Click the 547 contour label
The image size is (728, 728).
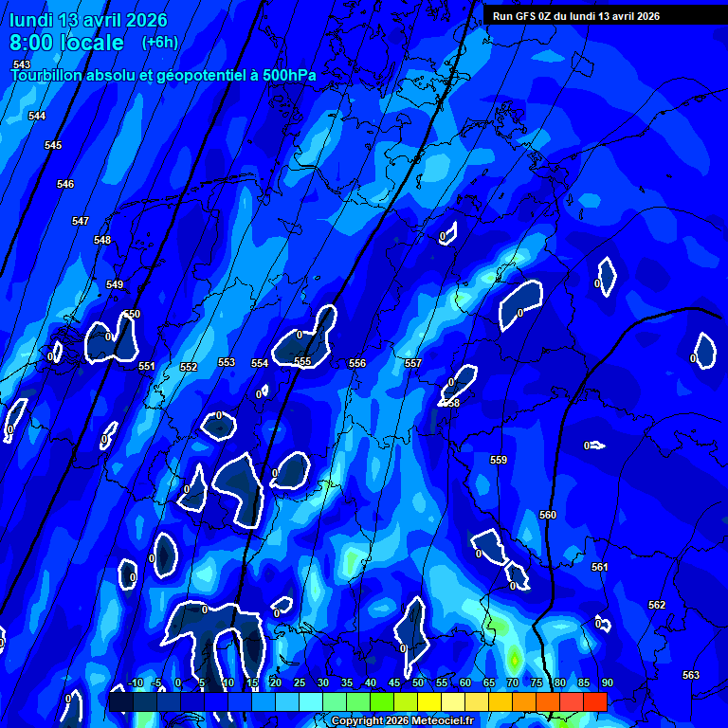coord(81,221)
